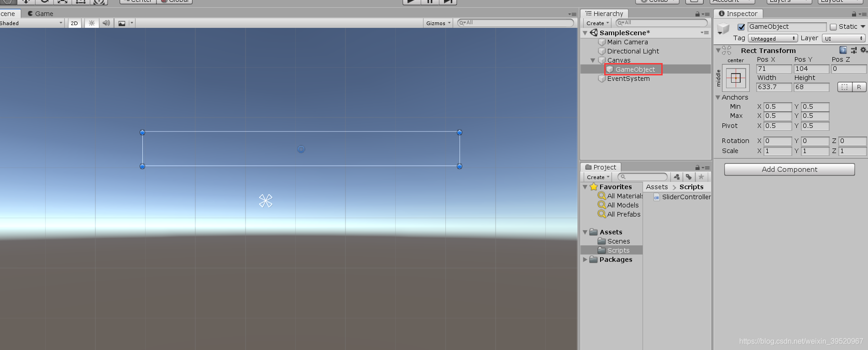Select Directional Light in Hierarchy
The image size is (868, 350).
(x=629, y=51)
